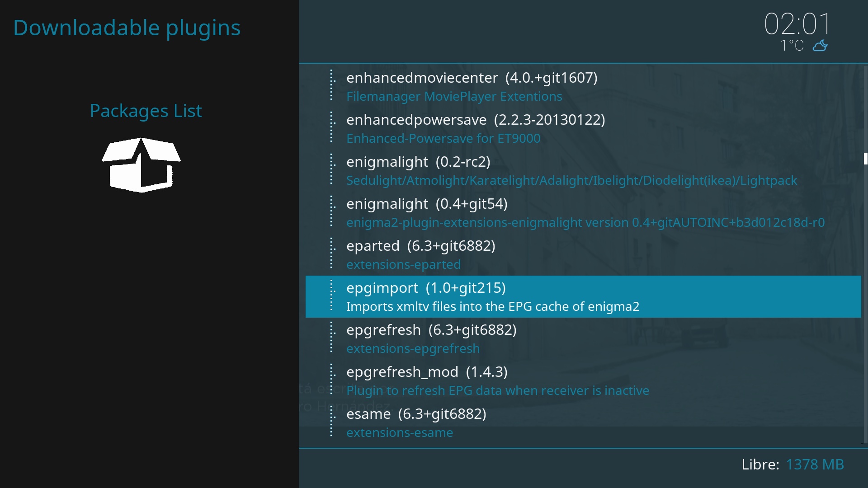Screen dimensions: 868x488
Task: Click the Sedulight/Atmolight description line
Action: tap(571, 181)
